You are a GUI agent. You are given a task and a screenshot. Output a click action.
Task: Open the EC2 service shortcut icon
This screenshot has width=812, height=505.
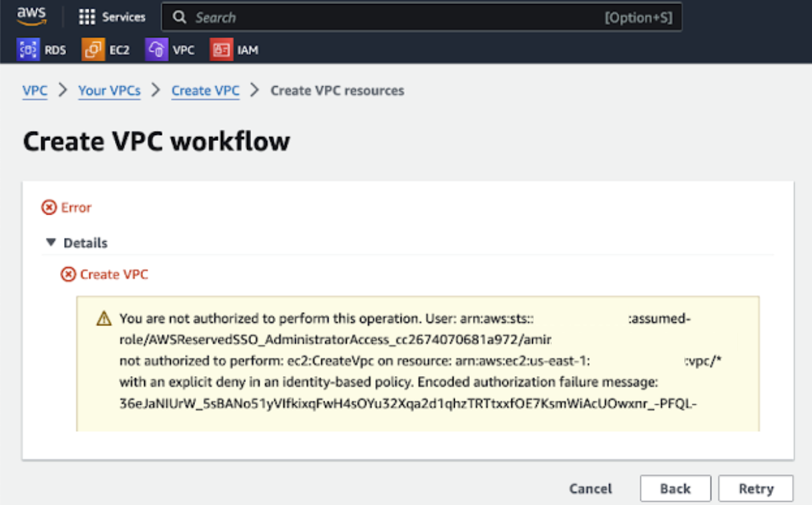pos(93,49)
